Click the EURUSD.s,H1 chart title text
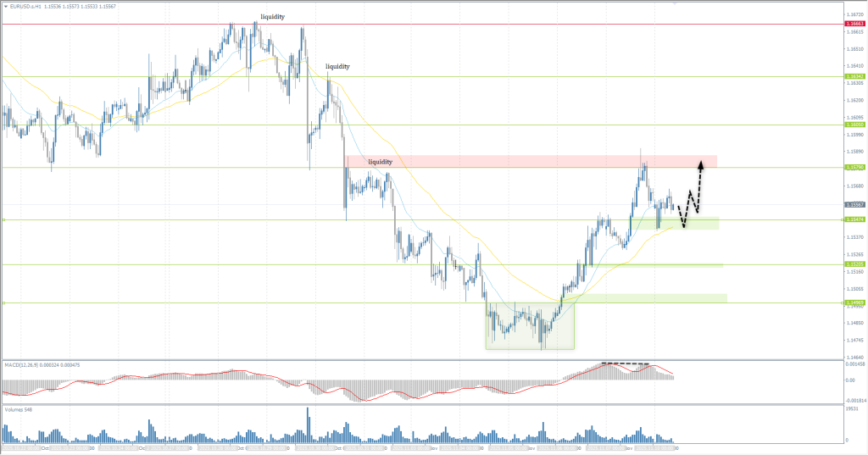 (32, 5)
